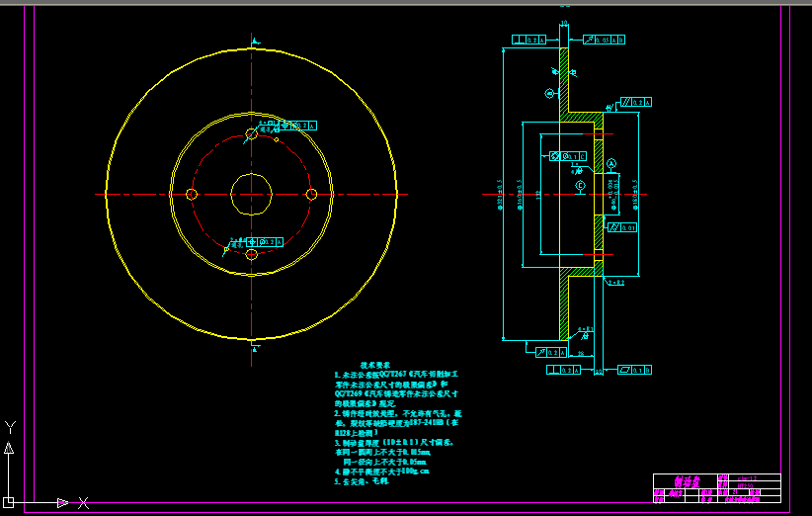Click the datum A circle symbol
Image resolution: width=812 pixels, height=516 pixels.
[611, 164]
